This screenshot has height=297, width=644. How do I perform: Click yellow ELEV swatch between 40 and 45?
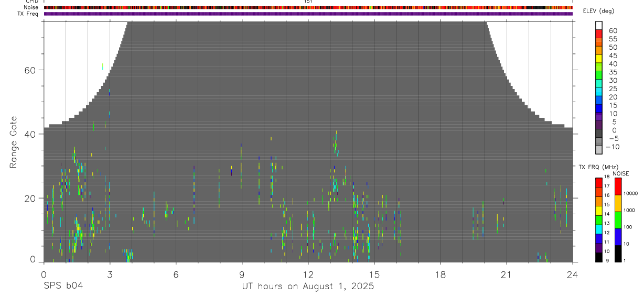click(x=599, y=59)
